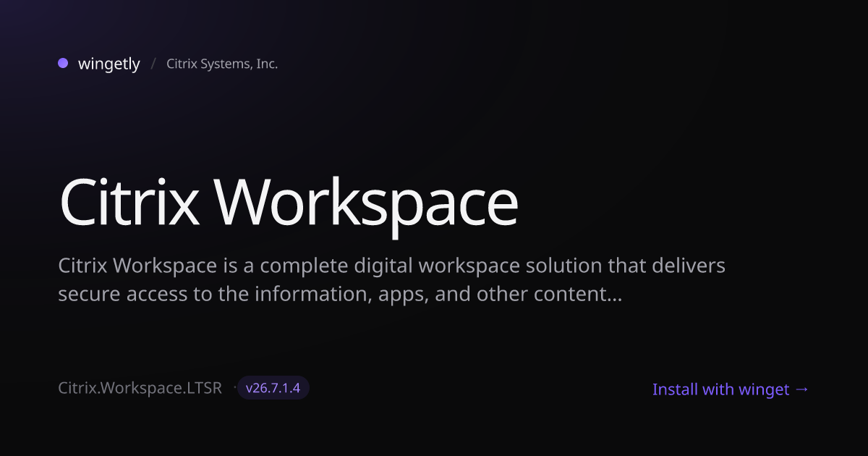Click the purple wingetly logo dot
Screen dimensions: 868x456
63,63
